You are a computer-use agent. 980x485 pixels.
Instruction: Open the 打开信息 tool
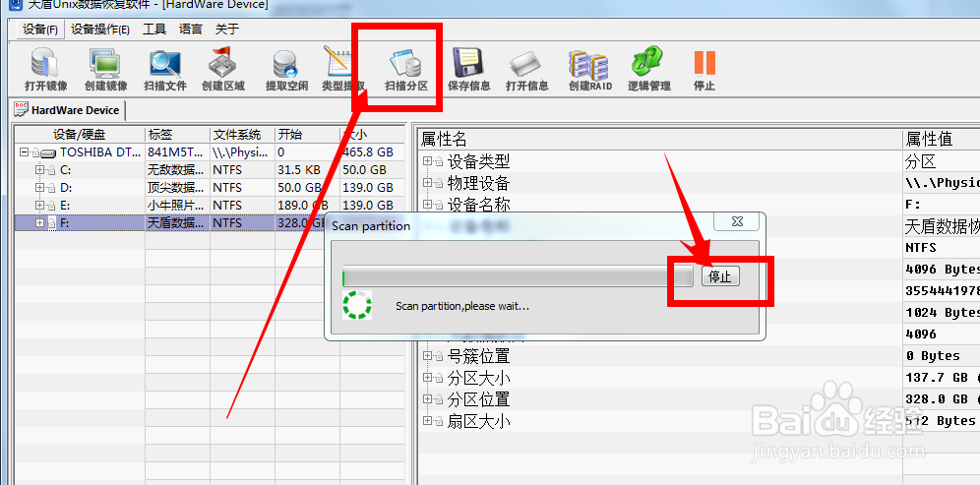[x=527, y=70]
